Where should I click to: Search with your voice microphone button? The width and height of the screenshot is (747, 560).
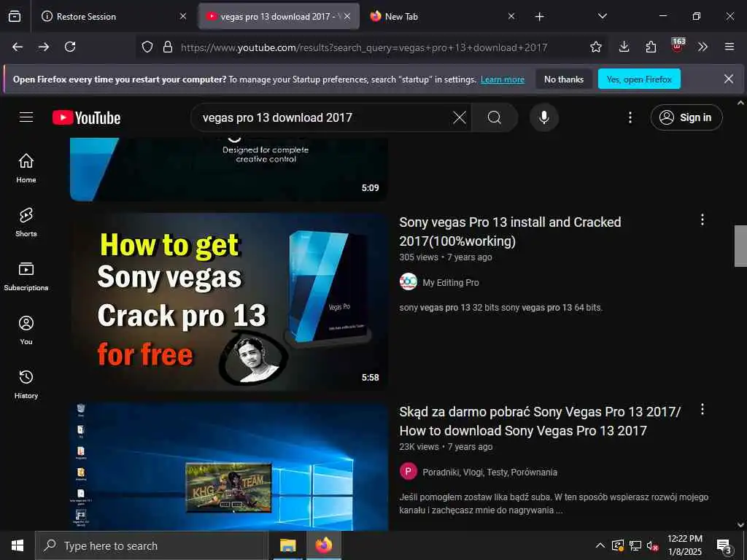pyautogui.click(x=544, y=117)
